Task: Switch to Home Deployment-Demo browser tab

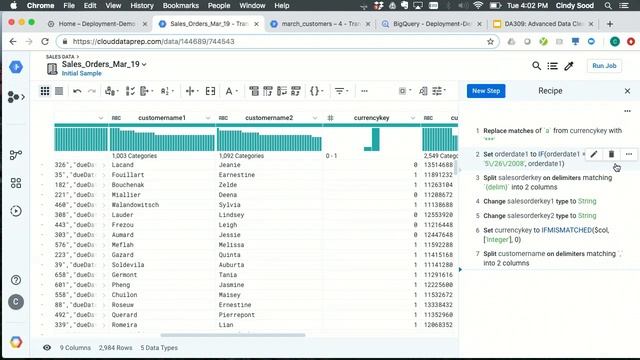Action: coord(97,24)
